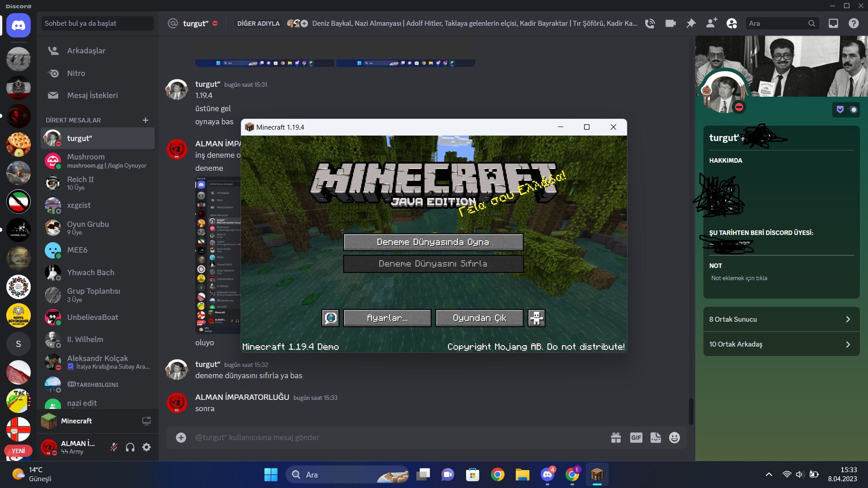Click the chat scrollbar thumb
Screen dimensions: 868x488
click(691, 411)
